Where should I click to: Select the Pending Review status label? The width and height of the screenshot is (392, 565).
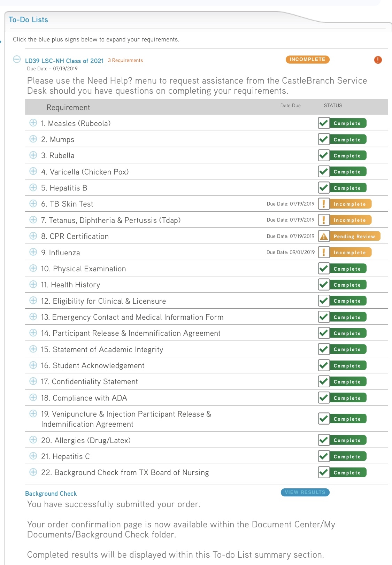coord(354,237)
